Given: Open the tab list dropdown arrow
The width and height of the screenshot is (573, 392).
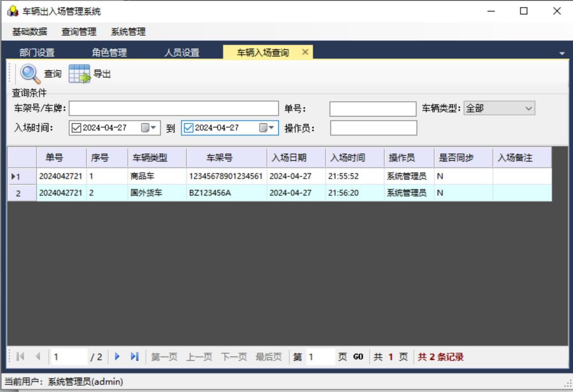Looking at the screenshot, I should 562,53.
